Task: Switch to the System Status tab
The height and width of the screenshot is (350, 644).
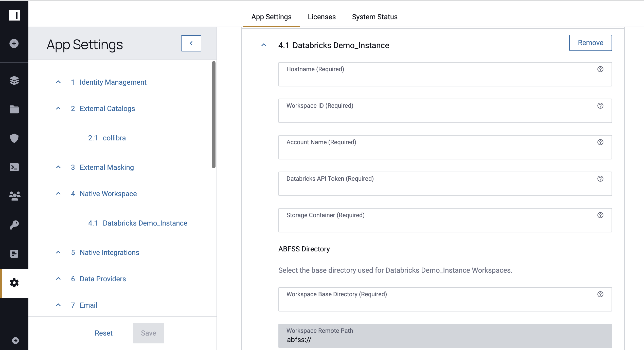Action: point(375,17)
